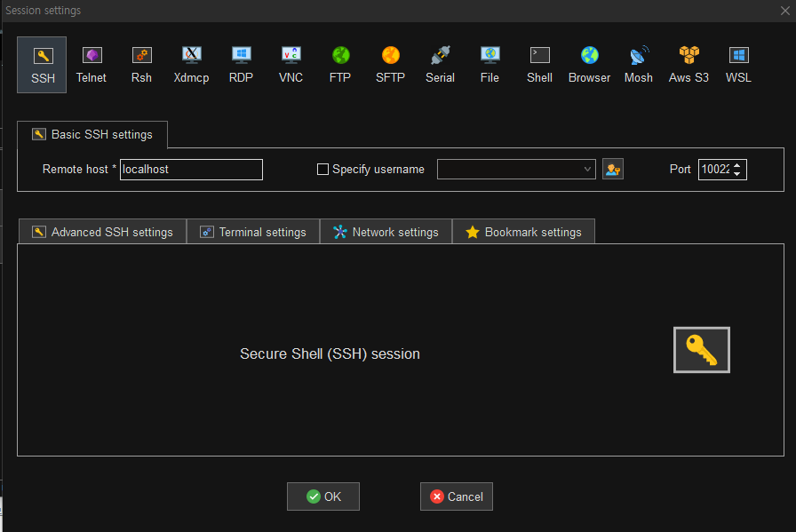The width and height of the screenshot is (796, 532).
Task: Increase the Port number with up arrow
Action: [737, 165]
